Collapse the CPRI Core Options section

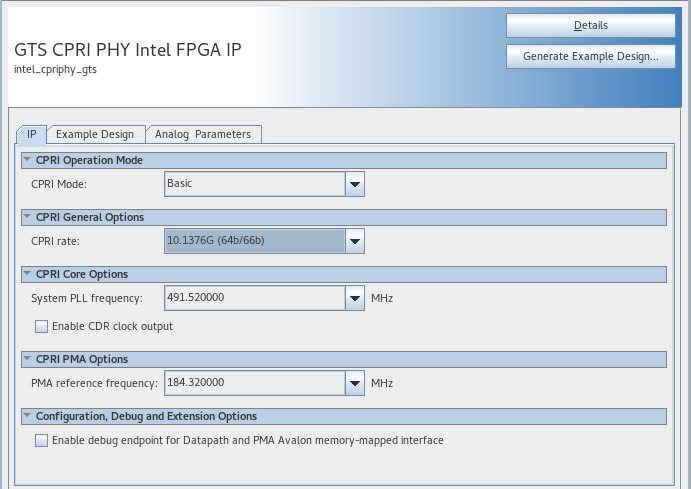point(27,274)
